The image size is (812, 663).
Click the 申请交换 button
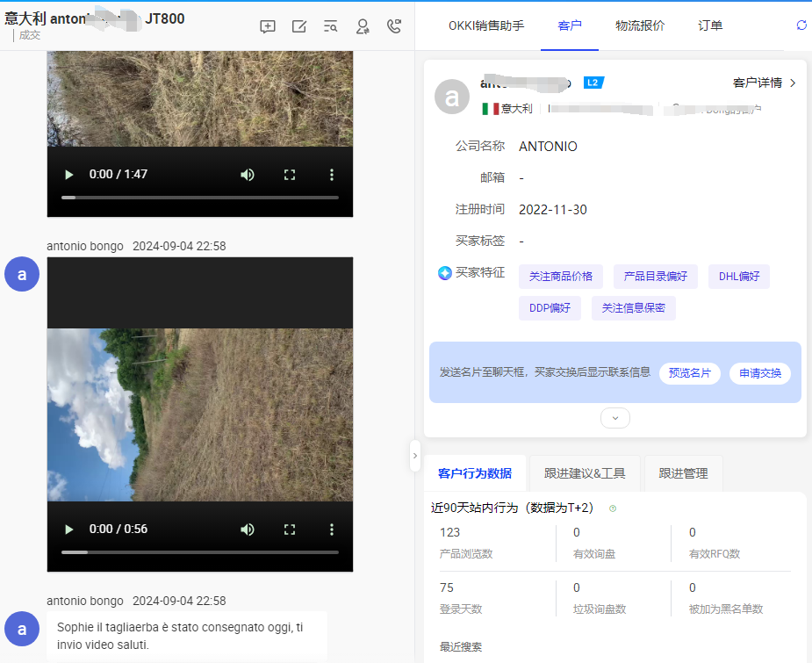760,373
